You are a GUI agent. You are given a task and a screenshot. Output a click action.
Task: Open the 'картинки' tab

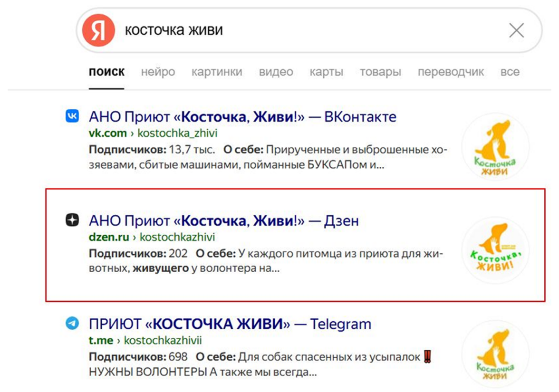click(x=217, y=72)
